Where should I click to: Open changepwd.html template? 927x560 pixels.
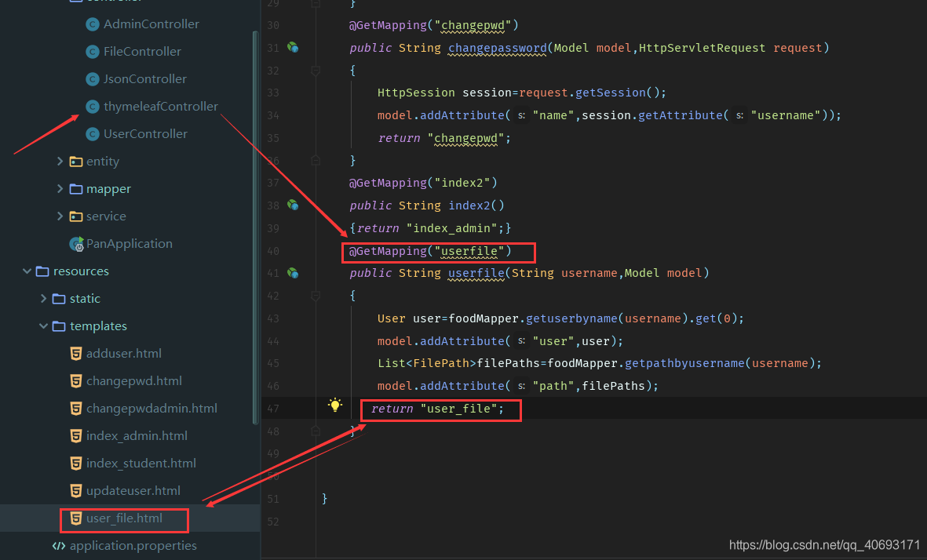pyautogui.click(x=134, y=381)
